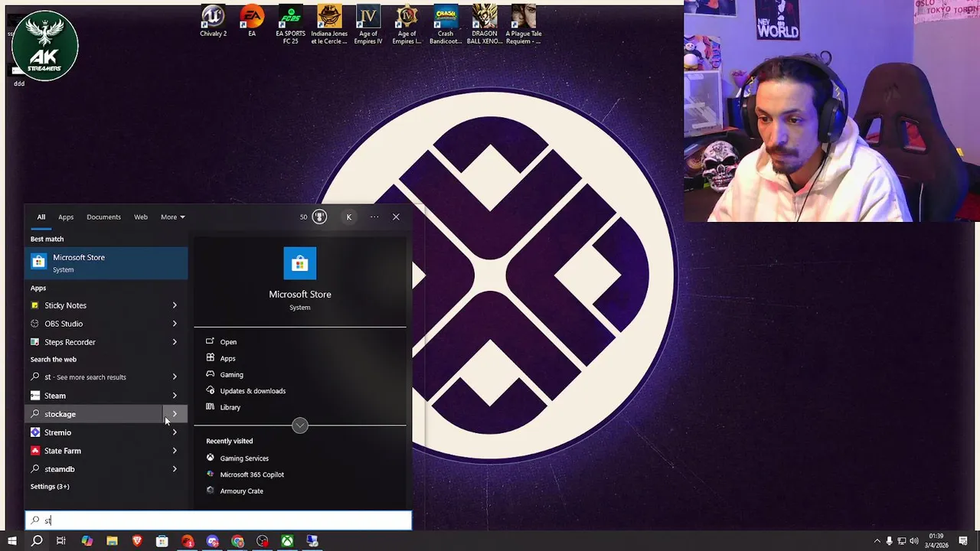
Task: Click the microphone tray icon
Action: 890,541
